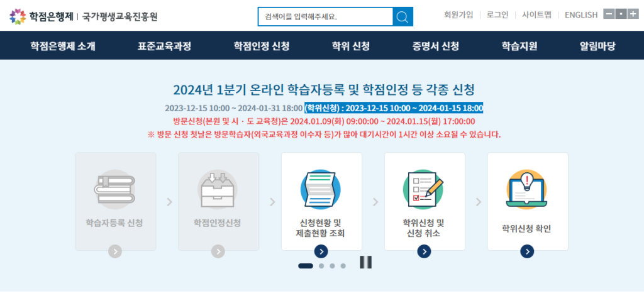The image size is (644, 296).
Task: Reset font size with the dot button
Action: coord(620,14)
